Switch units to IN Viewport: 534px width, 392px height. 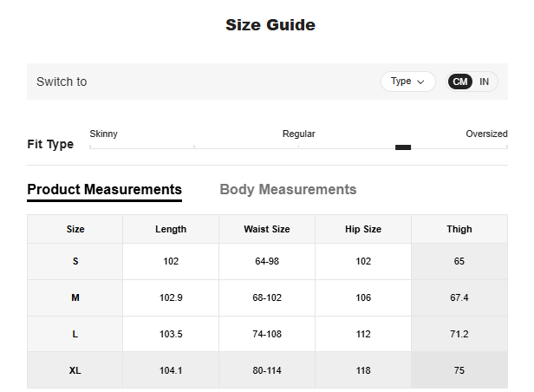[485, 82]
